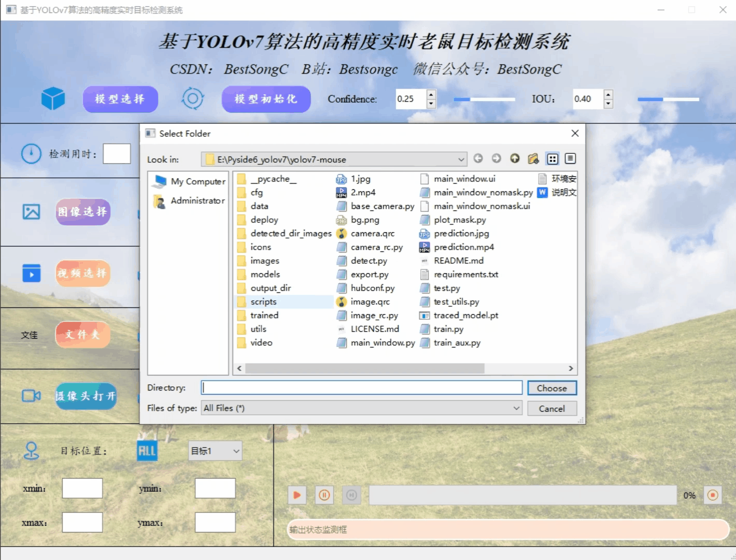Image resolution: width=736 pixels, height=560 pixels.
Task: Select Administrator in the sidebar
Action: coord(190,201)
